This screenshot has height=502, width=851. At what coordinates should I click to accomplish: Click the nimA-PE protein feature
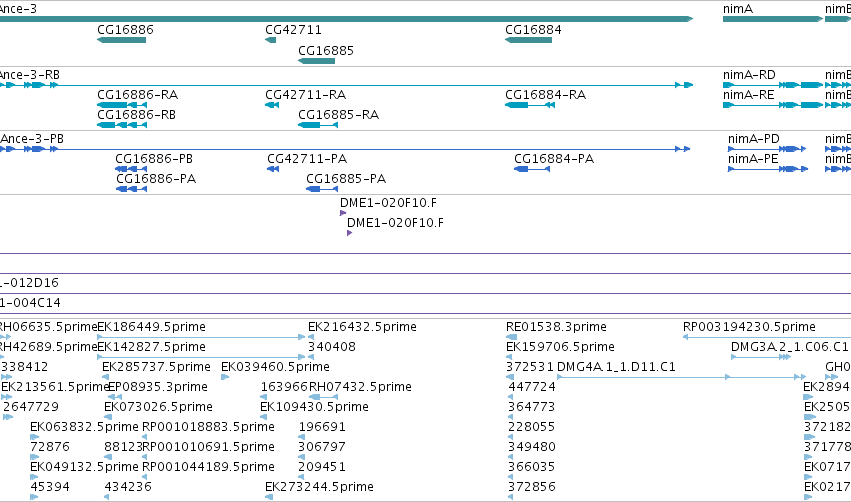(x=768, y=169)
